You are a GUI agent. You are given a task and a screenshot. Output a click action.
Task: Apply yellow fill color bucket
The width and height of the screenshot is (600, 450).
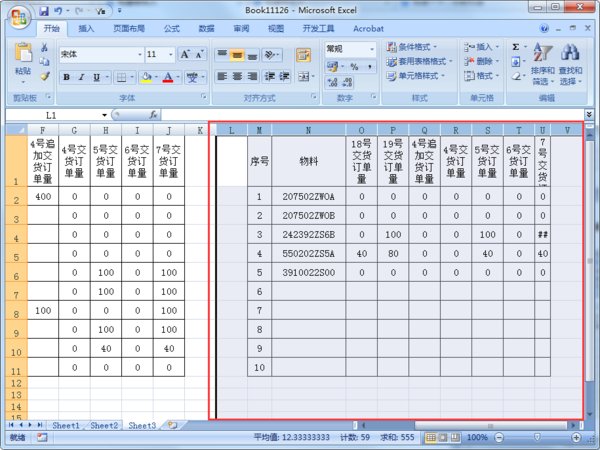click(x=146, y=77)
